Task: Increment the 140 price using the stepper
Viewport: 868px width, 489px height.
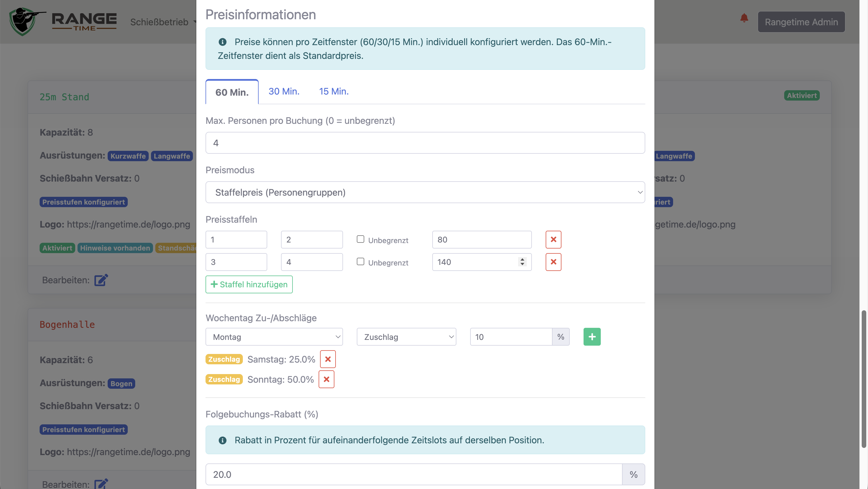Action: [x=522, y=259]
